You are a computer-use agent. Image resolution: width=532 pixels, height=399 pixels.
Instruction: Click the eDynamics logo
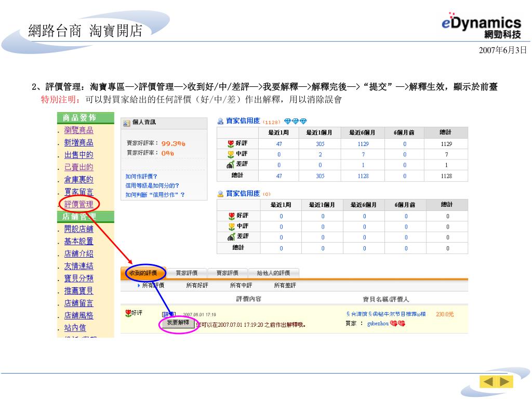[x=481, y=25]
